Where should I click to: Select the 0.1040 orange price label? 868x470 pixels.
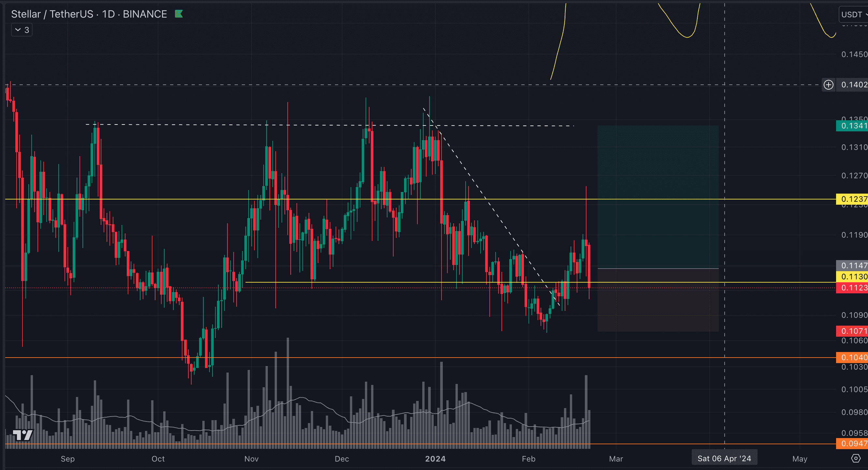coord(852,357)
